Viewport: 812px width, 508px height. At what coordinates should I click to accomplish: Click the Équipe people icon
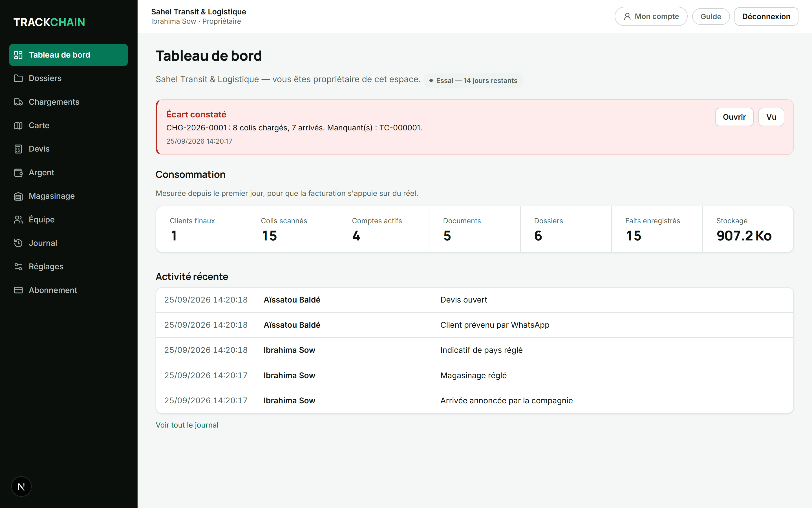(18, 219)
